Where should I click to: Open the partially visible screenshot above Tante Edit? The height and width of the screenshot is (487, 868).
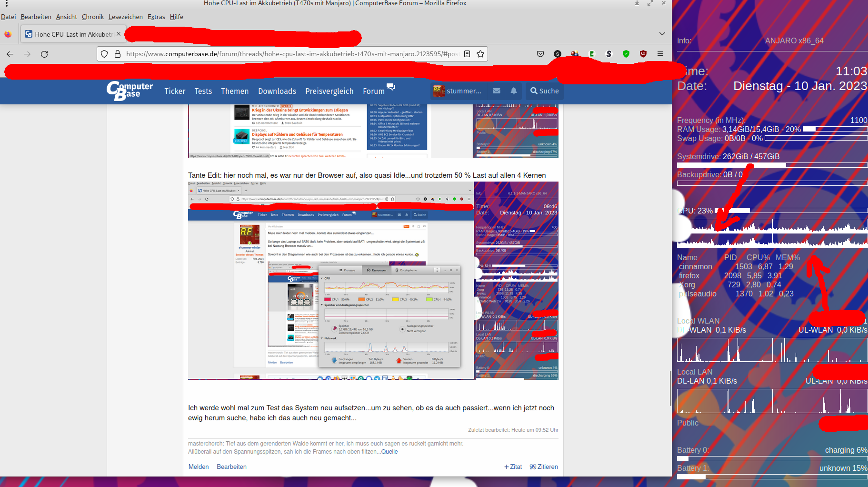coord(373,131)
